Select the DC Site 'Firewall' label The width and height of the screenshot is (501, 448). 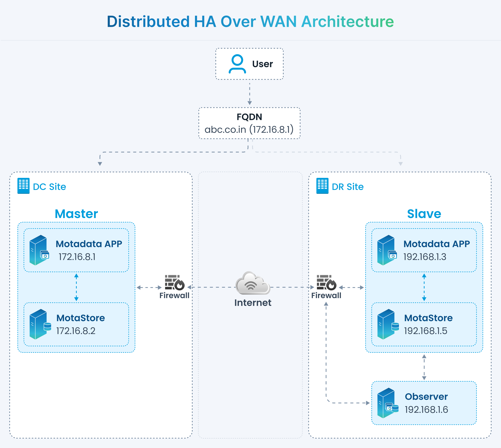(175, 295)
